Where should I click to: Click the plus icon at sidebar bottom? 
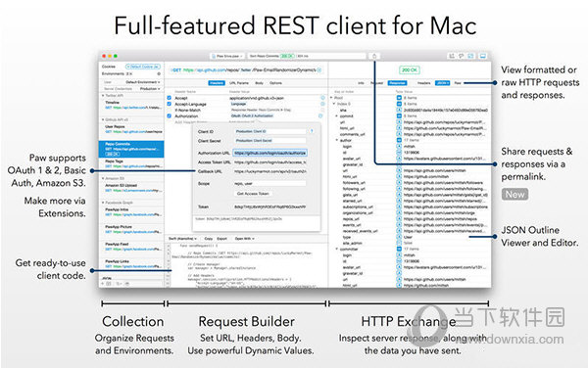103,284
